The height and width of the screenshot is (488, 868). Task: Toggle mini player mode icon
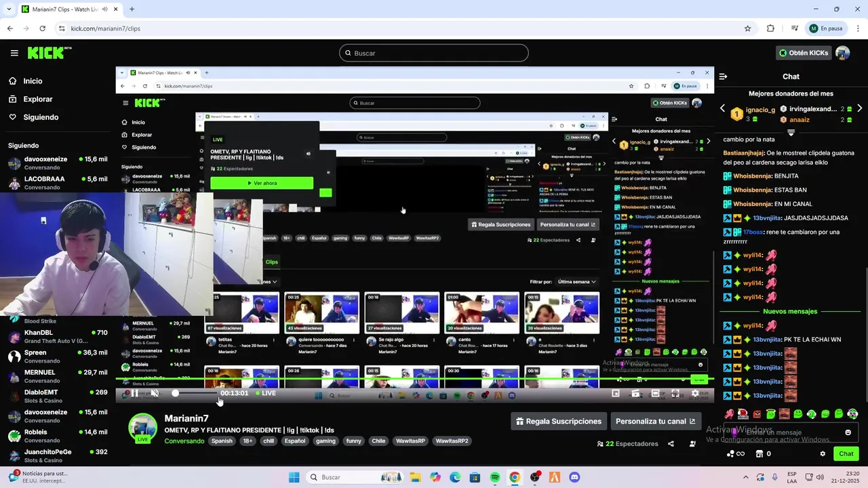(616, 393)
